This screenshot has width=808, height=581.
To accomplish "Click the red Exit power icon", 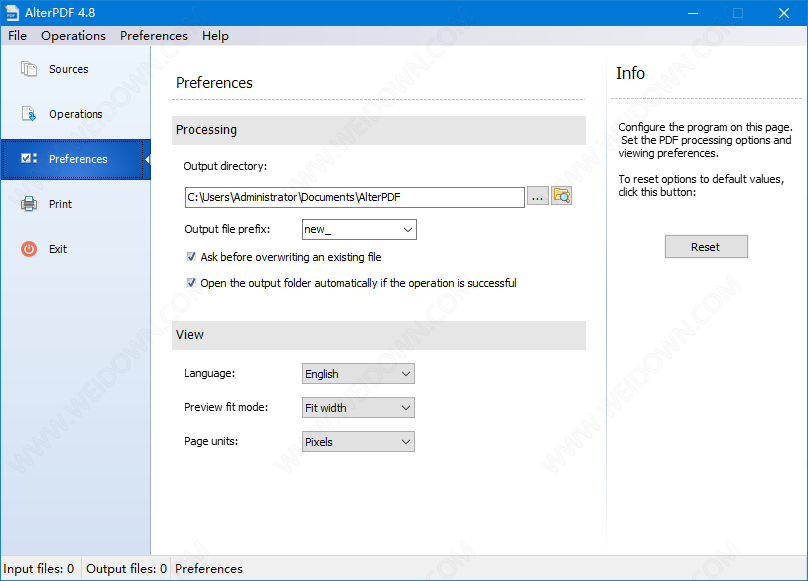I will [29, 249].
